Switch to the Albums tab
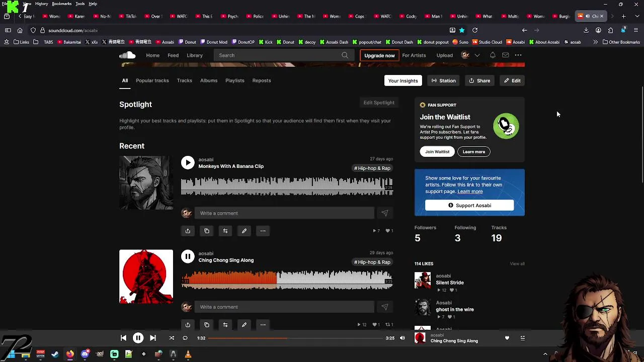 tap(209, 80)
